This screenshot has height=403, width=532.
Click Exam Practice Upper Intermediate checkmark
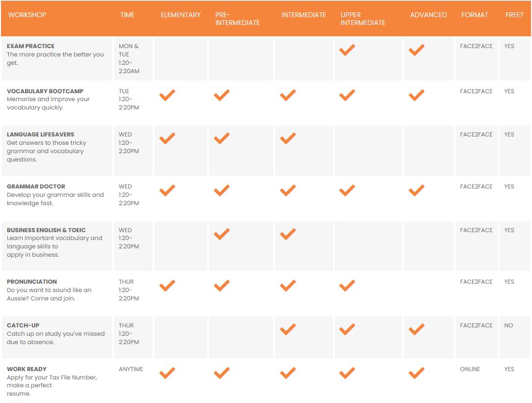click(x=347, y=50)
